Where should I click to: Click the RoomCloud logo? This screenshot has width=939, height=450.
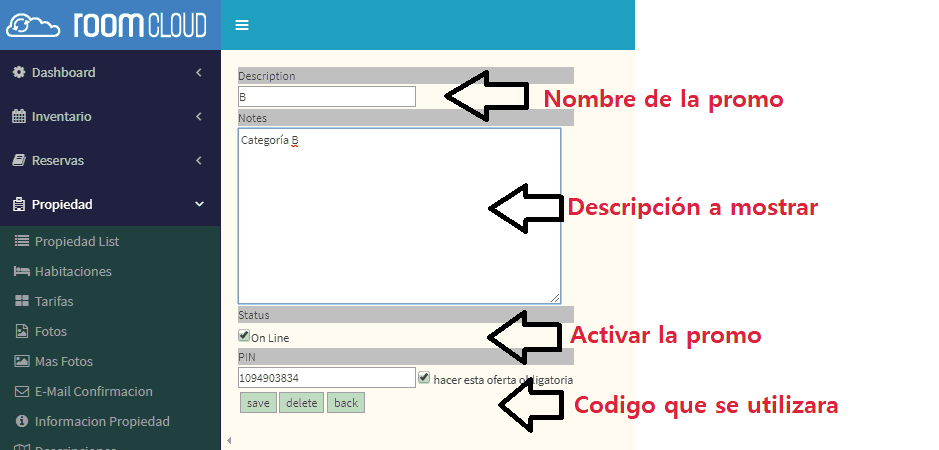tap(110, 25)
